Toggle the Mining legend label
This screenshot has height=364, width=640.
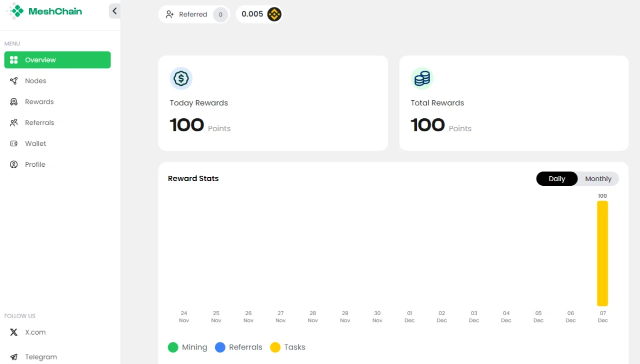tap(194, 348)
